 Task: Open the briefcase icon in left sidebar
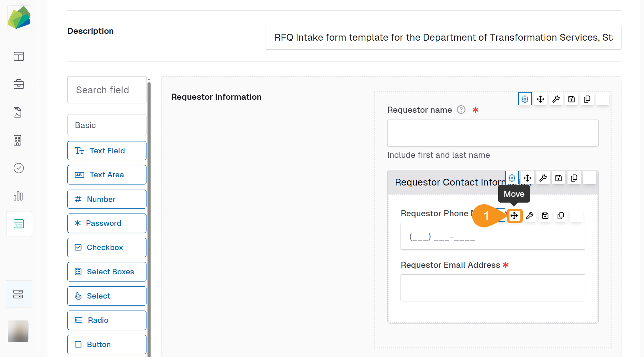coord(19,84)
